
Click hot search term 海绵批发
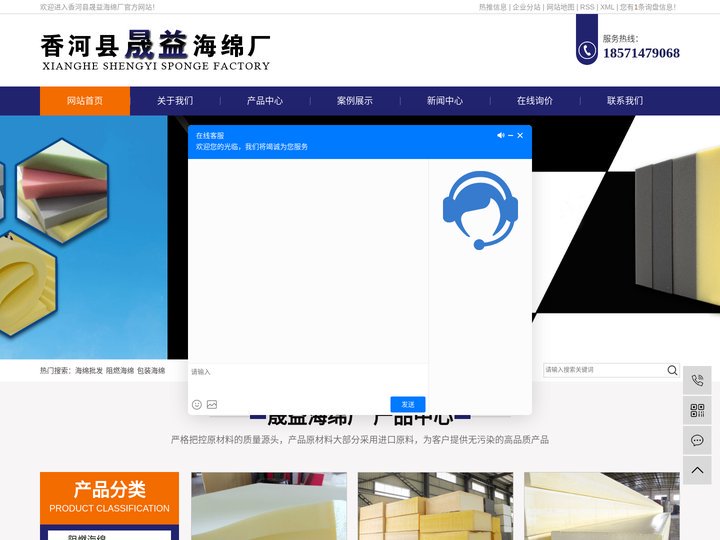coord(89,371)
